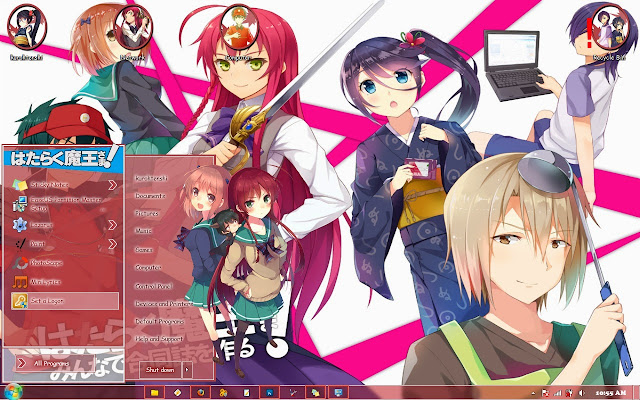
Task: Open Default Programs
Action: [159, 321]
